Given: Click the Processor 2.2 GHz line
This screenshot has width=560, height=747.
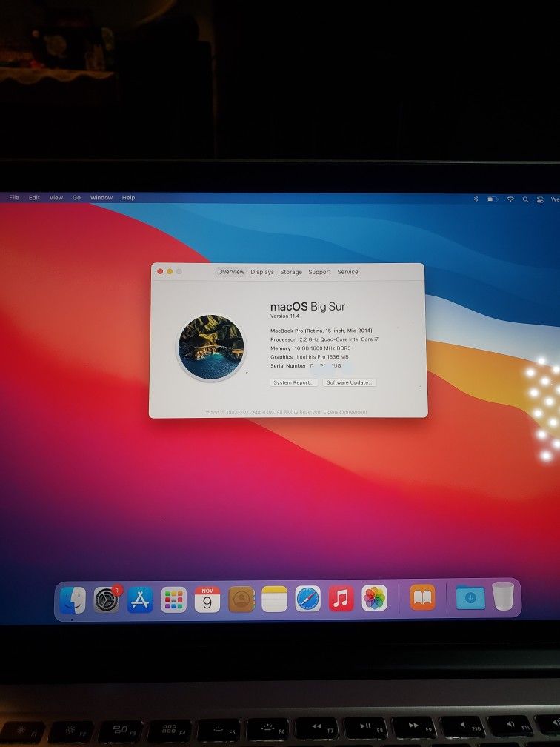Looking at the screenshot, I should coord(324,339).
